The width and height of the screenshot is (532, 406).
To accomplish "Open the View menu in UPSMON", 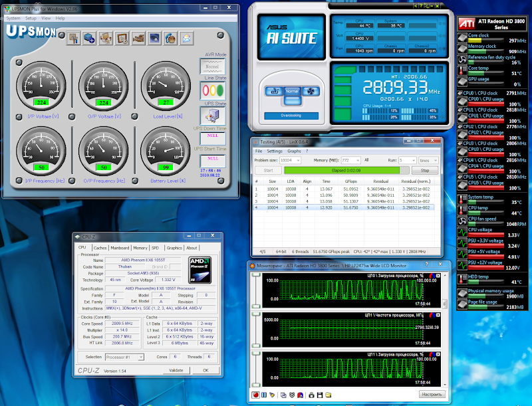I will pyautogui.click(x=46, y=19).
